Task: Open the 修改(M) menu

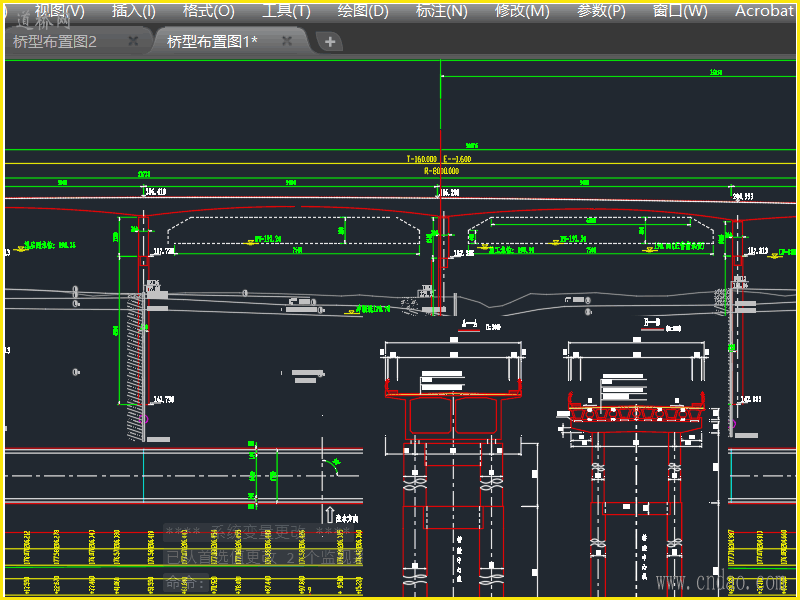Action: (x=521, y=11)
